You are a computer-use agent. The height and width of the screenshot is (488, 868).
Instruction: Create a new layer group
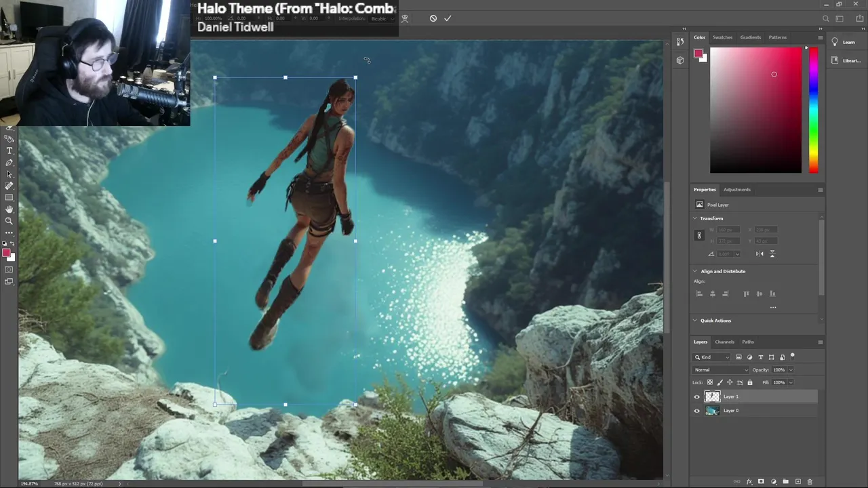coord(785,481)
